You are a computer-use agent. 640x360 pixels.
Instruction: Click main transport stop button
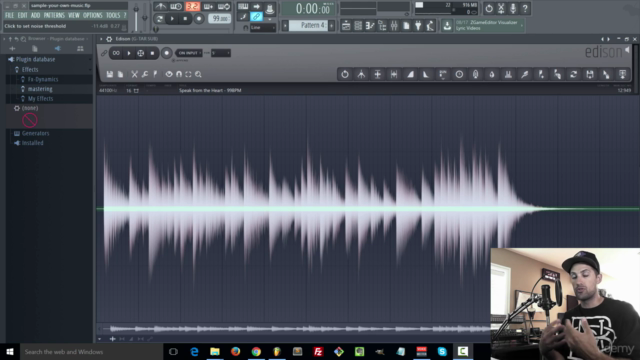(185, 19)
